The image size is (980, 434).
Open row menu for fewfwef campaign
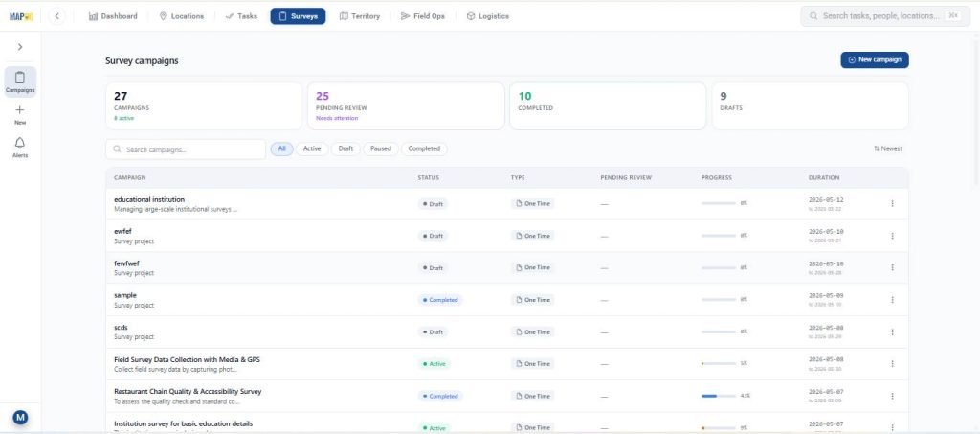(892, 267)
